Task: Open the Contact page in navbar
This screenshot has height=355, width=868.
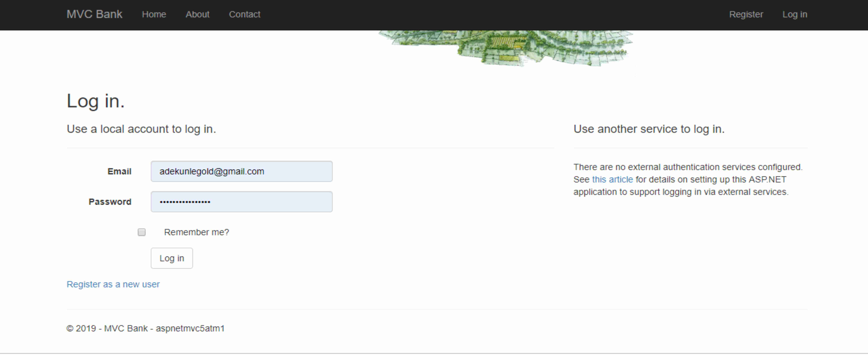Action: (x=245, y=14)
